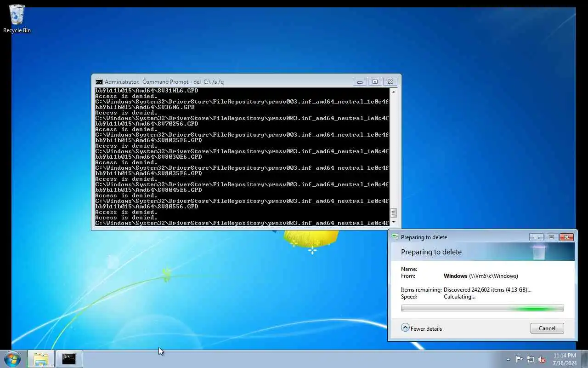Show hidden icons in the system tray

(508, 359)
